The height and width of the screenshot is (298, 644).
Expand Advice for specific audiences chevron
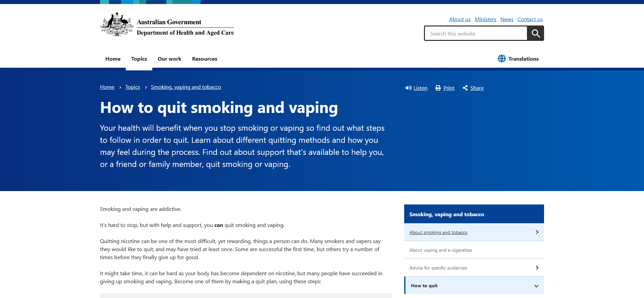coord(537,268)
